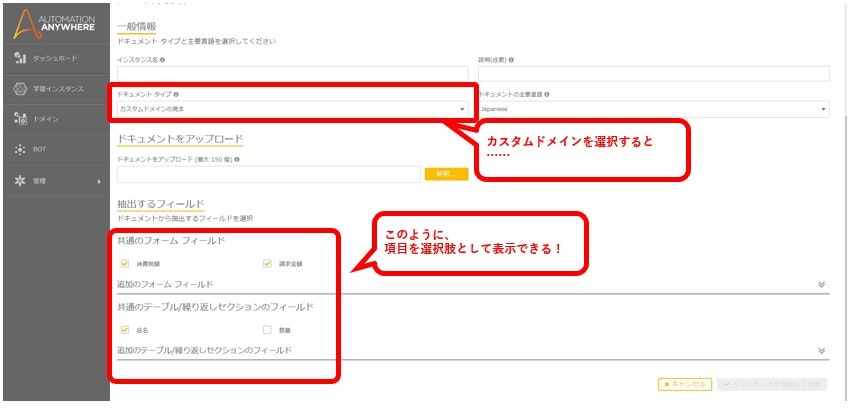This screenshot has width=852, height=412.
Task: Uncheck the 請求金額 checkbox
Action: (267, 264)
